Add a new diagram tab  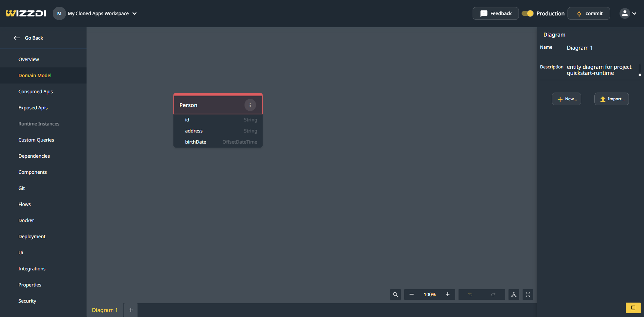click(131, 310)
